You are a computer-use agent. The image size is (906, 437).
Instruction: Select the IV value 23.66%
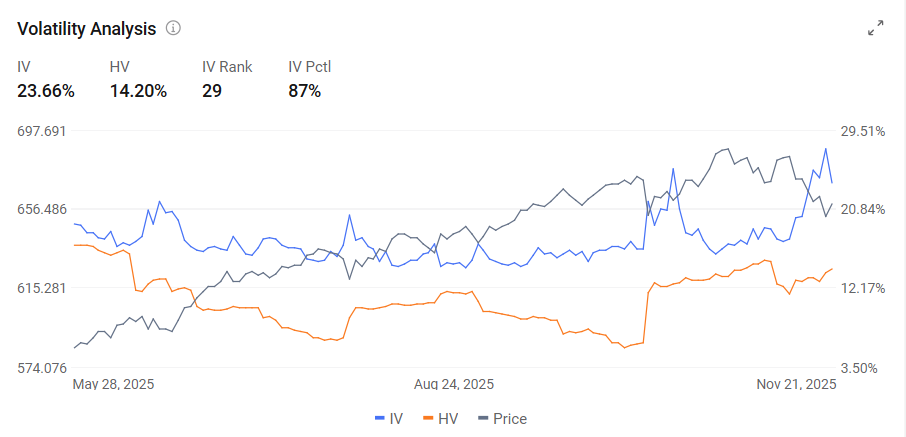click(46, 91)
